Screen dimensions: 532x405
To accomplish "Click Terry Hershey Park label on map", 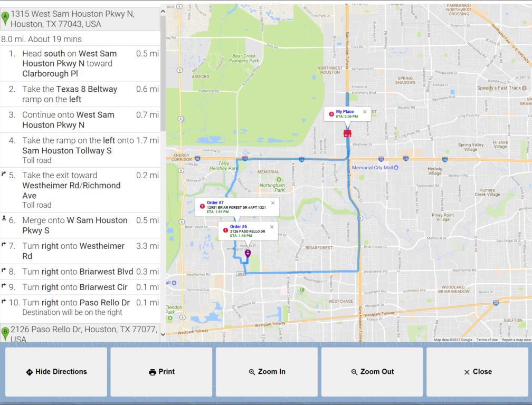I will tap(223, 166).
